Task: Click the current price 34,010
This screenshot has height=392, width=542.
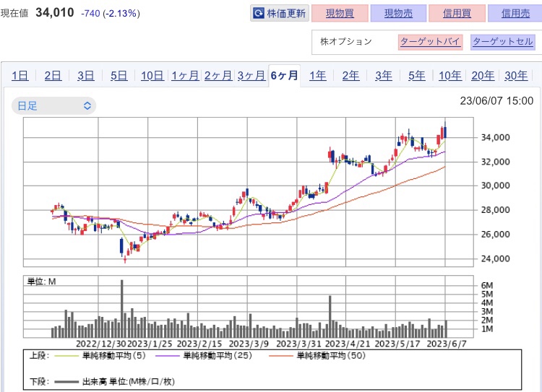Action: tap(55, 13)
